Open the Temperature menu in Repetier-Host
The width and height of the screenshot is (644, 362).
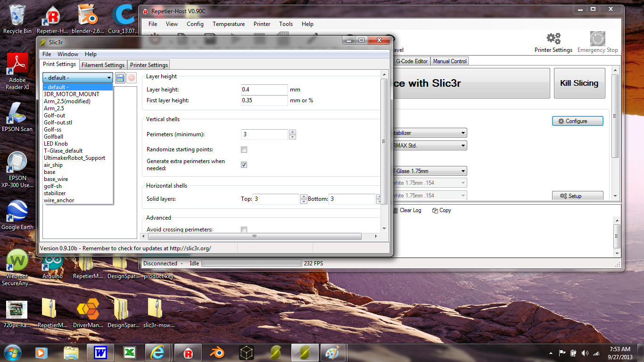(229, 24)
